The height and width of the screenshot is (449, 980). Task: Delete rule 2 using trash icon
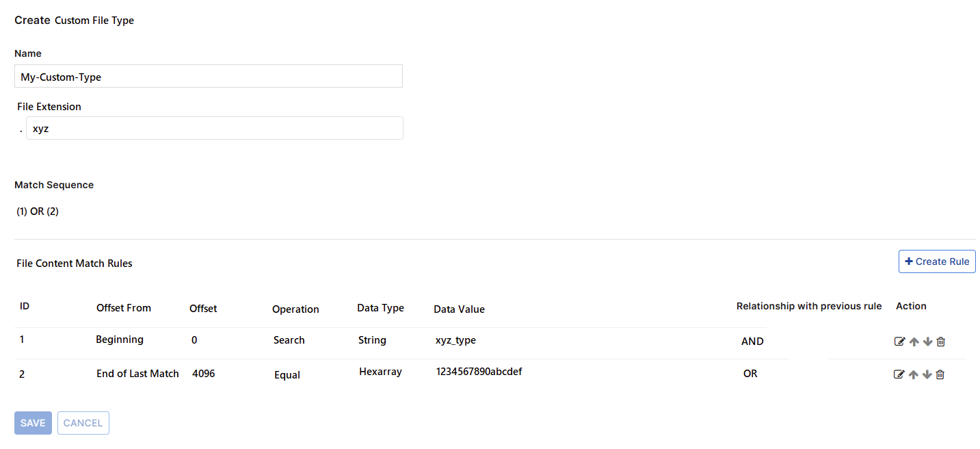[x=940, y=374]
